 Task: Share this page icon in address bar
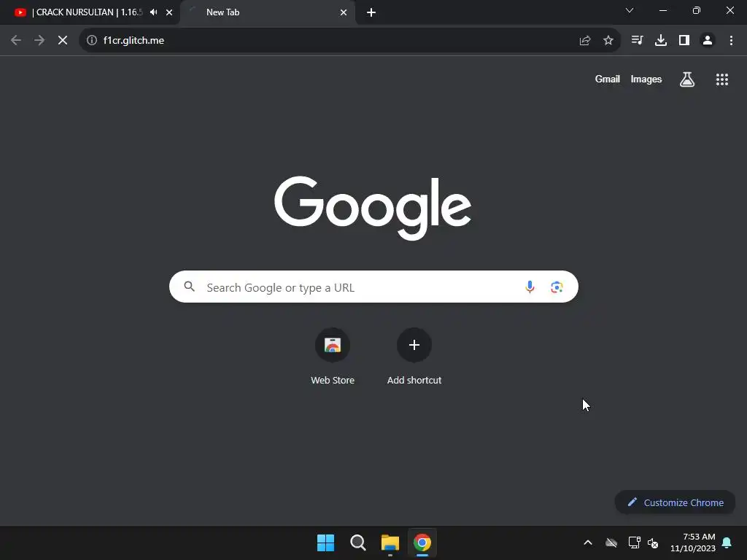[585, 41]
